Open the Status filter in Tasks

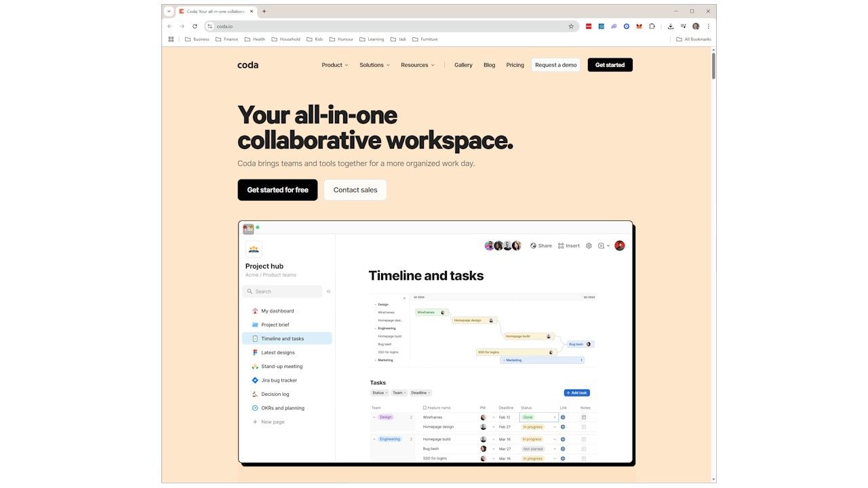(380, 392)
